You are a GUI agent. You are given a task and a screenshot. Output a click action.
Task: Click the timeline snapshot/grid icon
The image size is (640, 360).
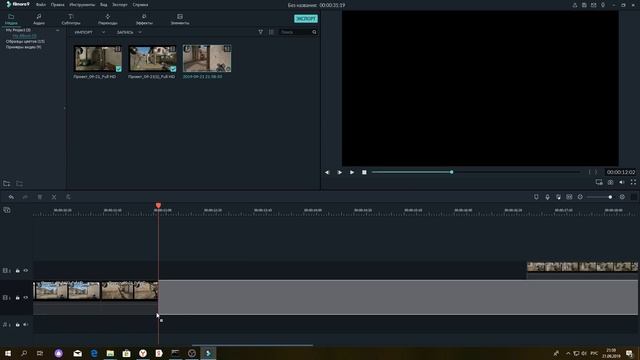pos(569,197)
